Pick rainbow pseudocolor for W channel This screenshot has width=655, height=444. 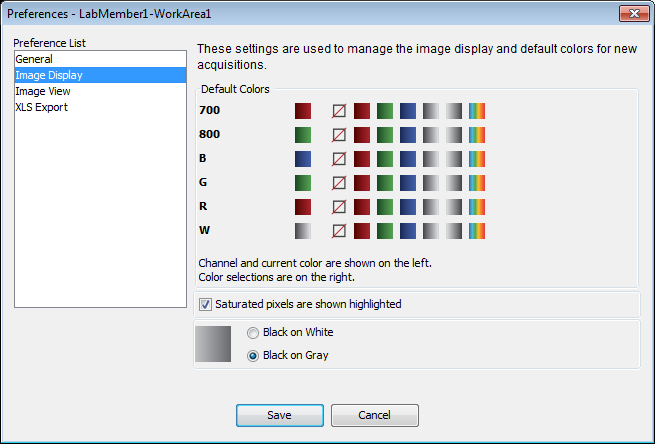(x=477, y=231)
